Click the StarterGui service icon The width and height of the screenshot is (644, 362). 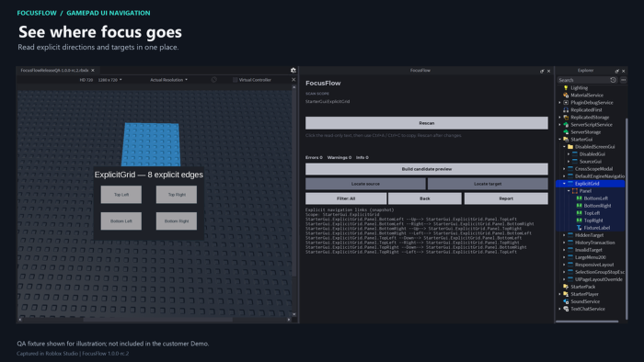(566, 140)
